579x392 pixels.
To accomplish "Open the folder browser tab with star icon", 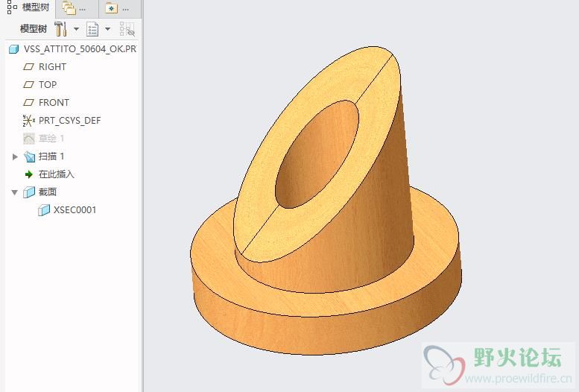I will (119, 8).
